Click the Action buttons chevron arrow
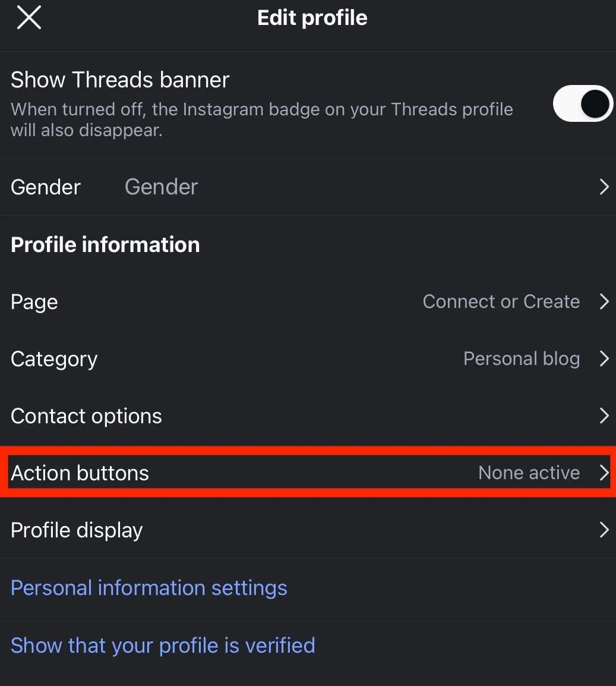616x686 pixels. click(x=604, y=473)
